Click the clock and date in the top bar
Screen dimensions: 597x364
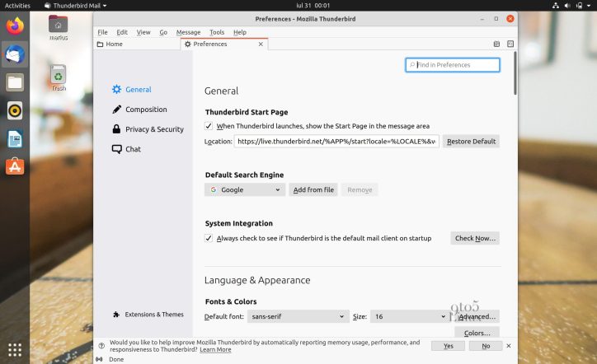(313, 5)
